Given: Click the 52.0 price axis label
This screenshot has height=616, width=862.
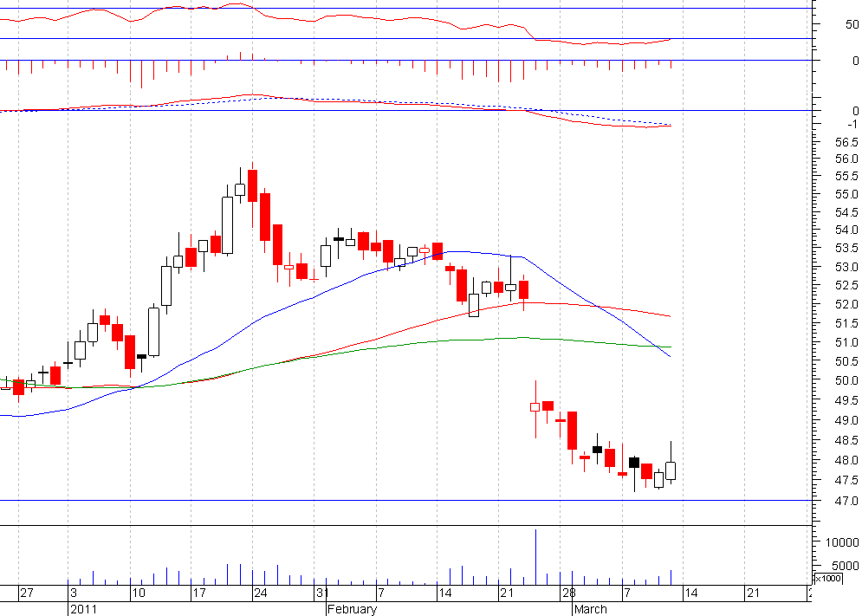Looking at the screenshot, I should [846, 305].
